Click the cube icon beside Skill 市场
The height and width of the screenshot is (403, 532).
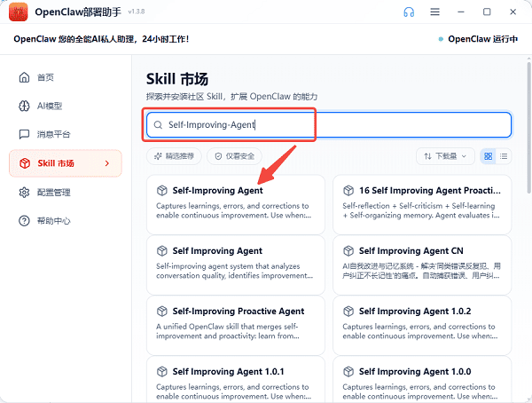[25, 163]
